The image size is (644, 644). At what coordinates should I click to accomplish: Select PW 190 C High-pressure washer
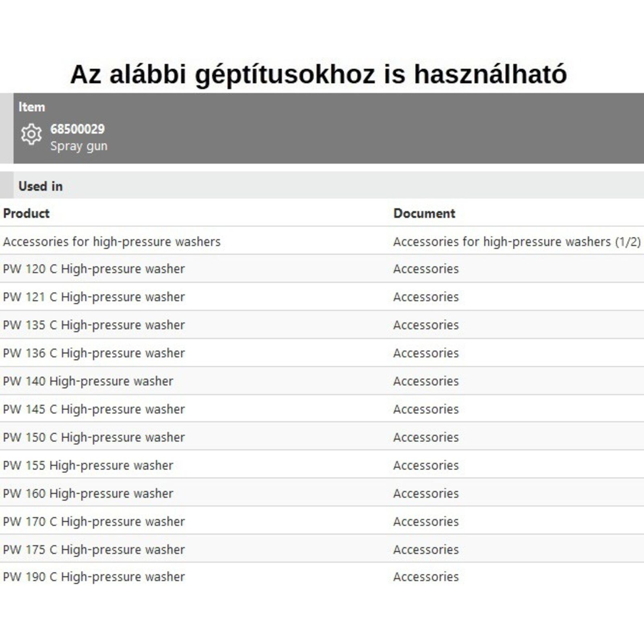tap(94, 577)
